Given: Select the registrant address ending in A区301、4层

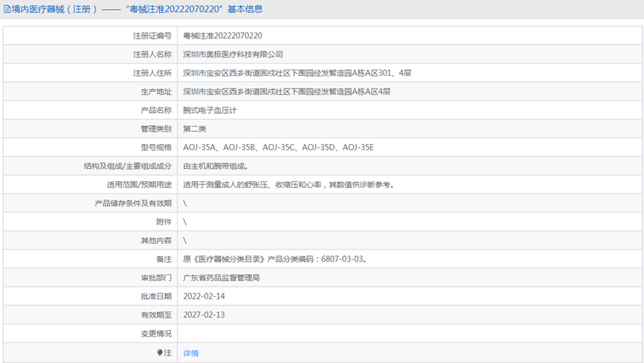Looking at the screenshot, I should click(x=297, y=73).
